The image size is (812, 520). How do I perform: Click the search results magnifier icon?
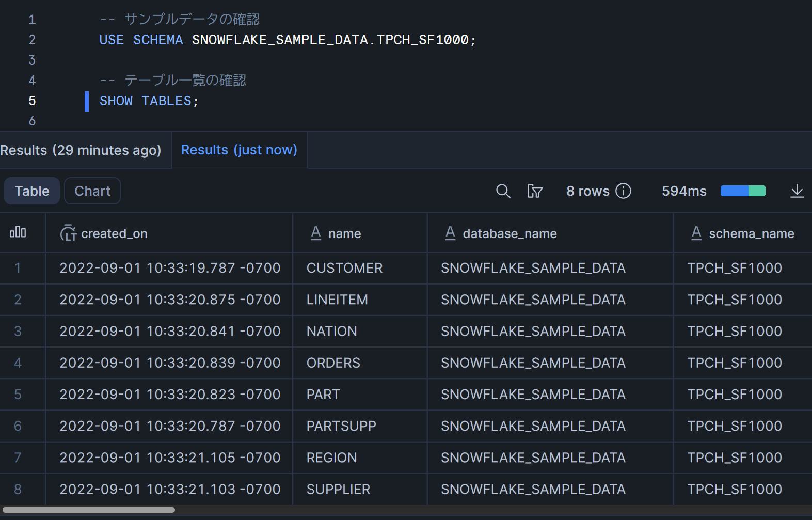[x=503, y=191]
